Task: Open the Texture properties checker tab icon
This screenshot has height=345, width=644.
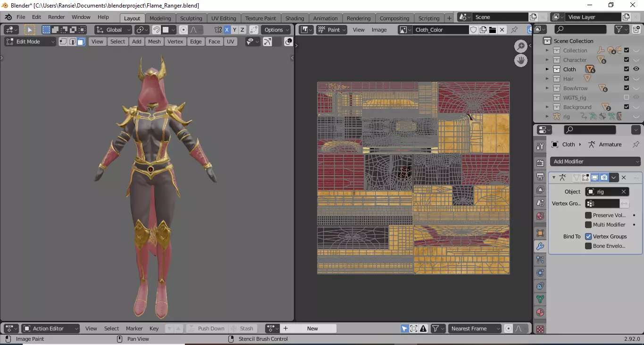Action: [540, 329]
